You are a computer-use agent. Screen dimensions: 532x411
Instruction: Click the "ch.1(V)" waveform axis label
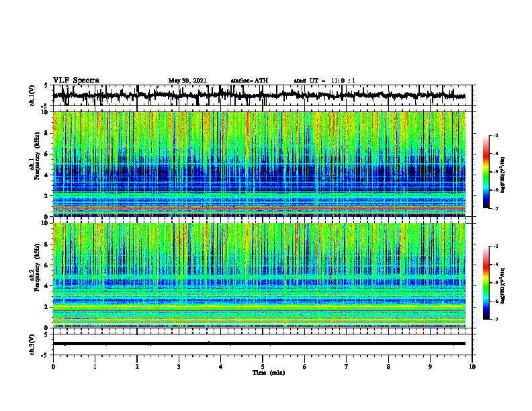[32, 95]
